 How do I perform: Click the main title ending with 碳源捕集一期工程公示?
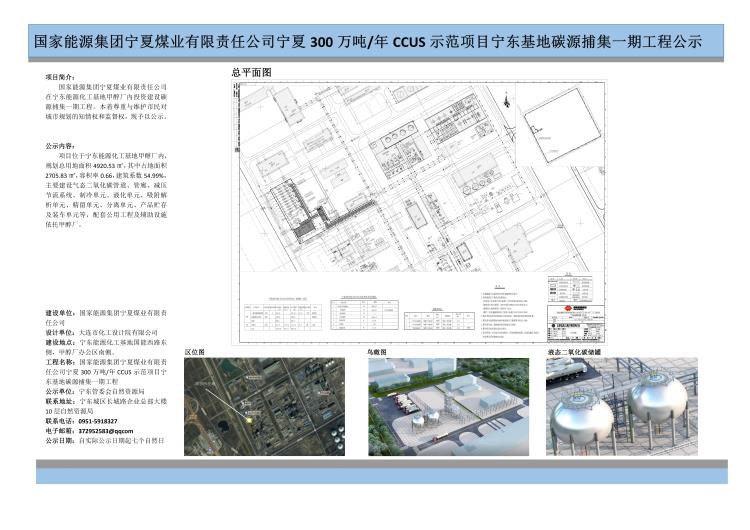pos(367,42)
